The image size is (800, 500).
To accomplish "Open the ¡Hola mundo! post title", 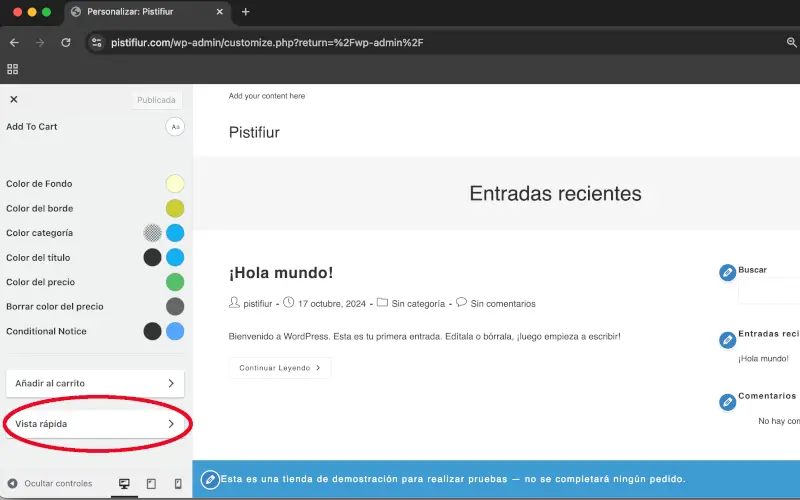I will coord(281,272).
